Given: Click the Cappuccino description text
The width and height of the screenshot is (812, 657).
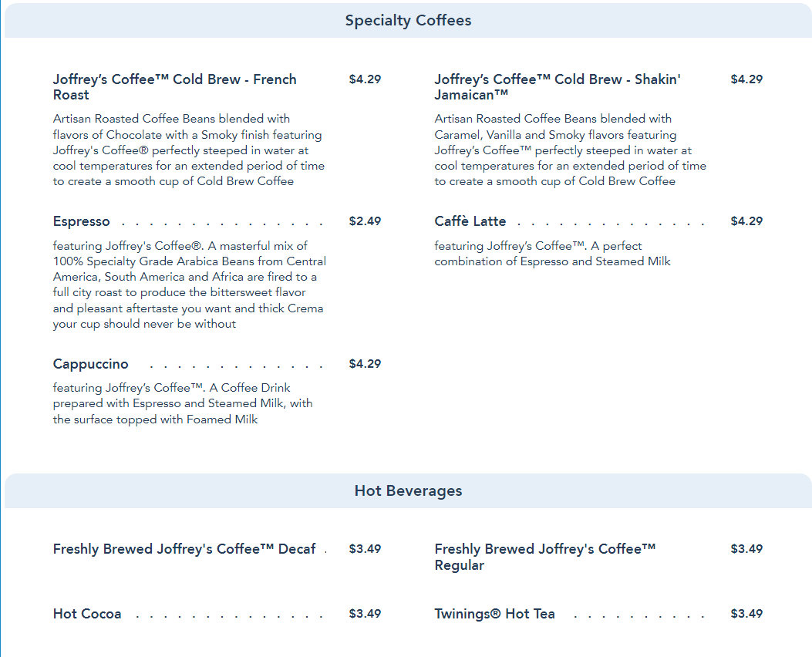Looking at the screenshot, I should pos(183,404).
